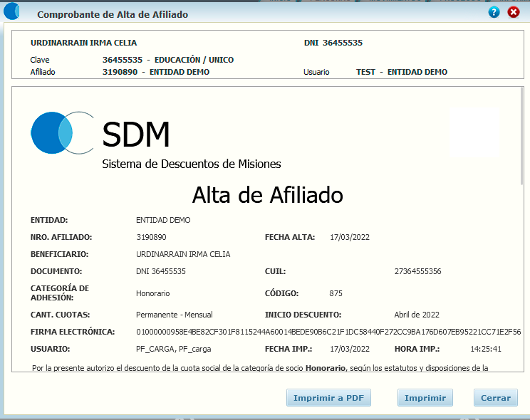Click the document preview vertical scrollbar
This screenshot has width=530, height=420.
click(522, 137)
